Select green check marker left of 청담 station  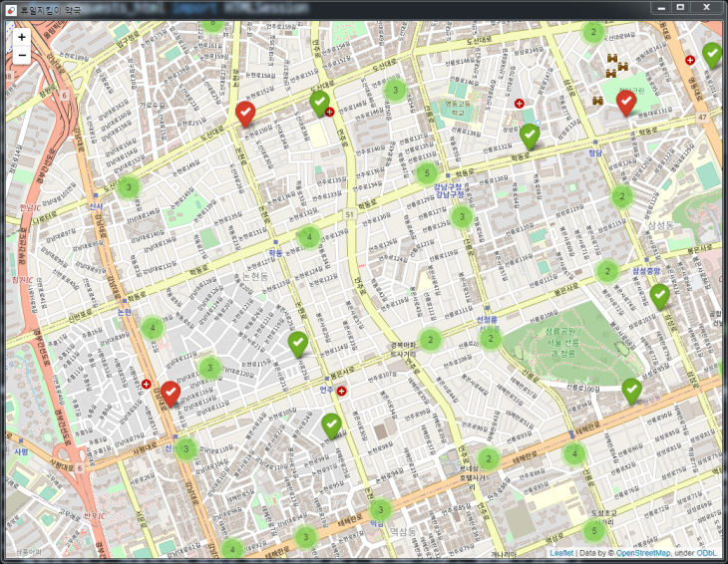click(x=531, y=136)
